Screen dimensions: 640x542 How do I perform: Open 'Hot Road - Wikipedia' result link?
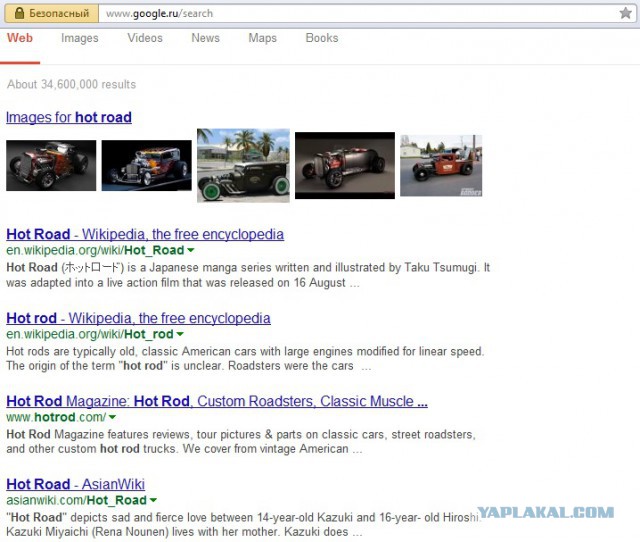pyautogui.click(x=145, y=234)
